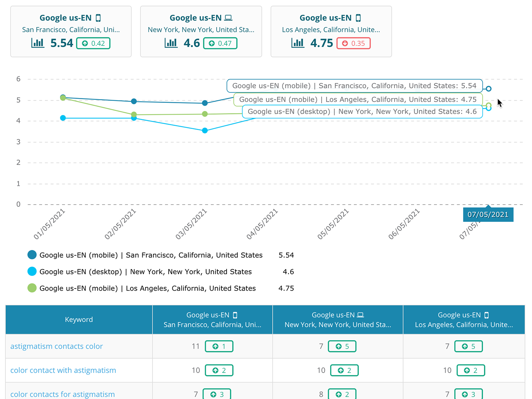Click green up-arrow 0.42 change badge
Viewport: 532px width, 399px height.
tap(93, 43)
